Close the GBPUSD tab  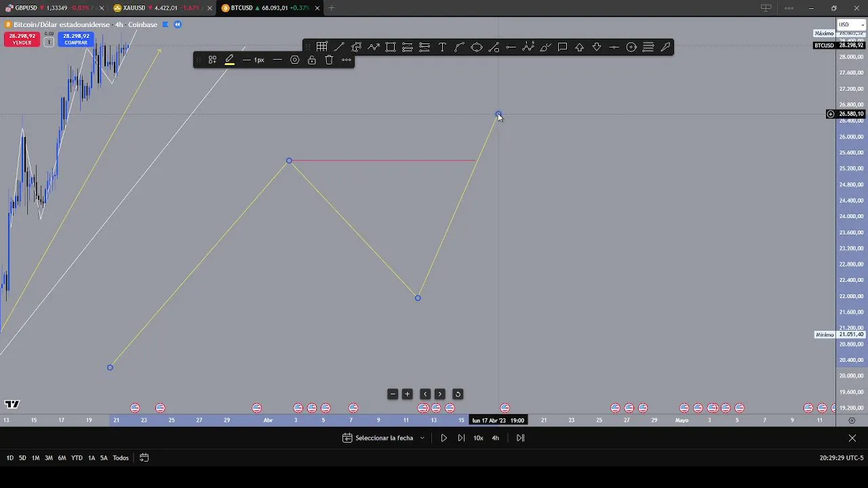101,8
